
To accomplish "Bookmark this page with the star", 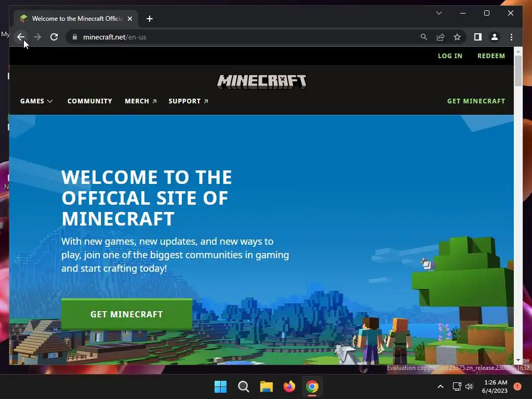I will click(x=457, y=37).
